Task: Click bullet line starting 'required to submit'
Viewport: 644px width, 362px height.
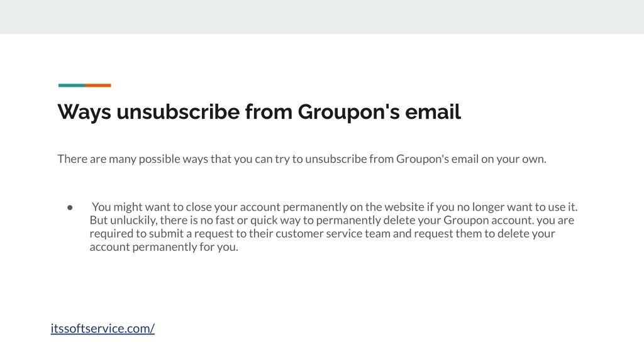Action: [323, 234]
